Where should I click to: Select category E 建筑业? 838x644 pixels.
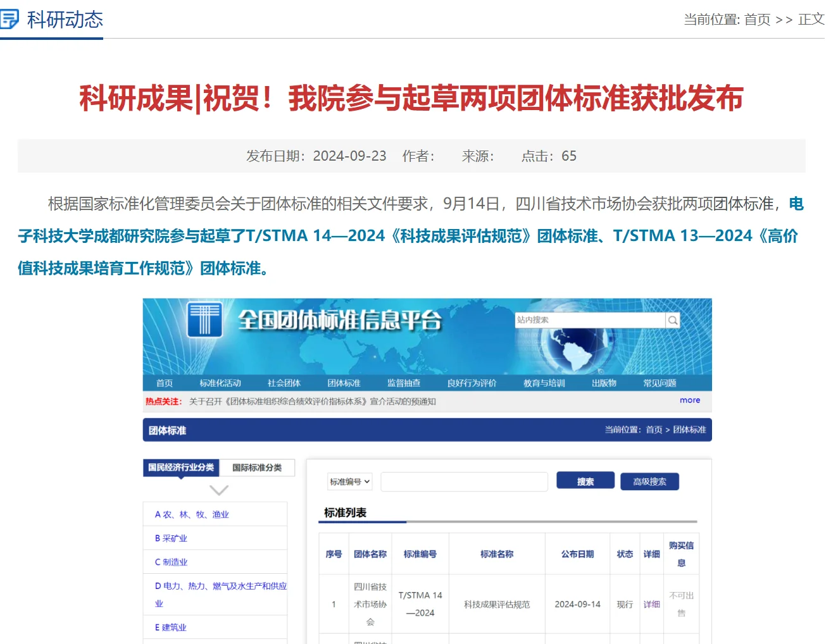(x=171, y=628)
